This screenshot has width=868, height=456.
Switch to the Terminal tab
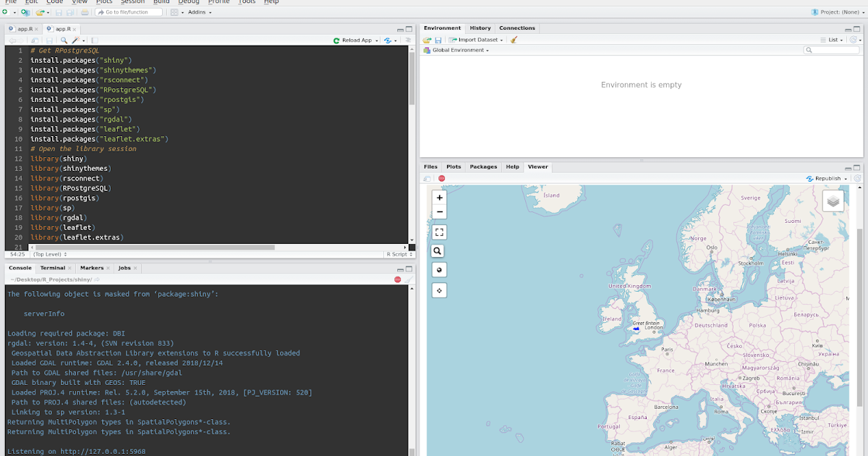54,268
